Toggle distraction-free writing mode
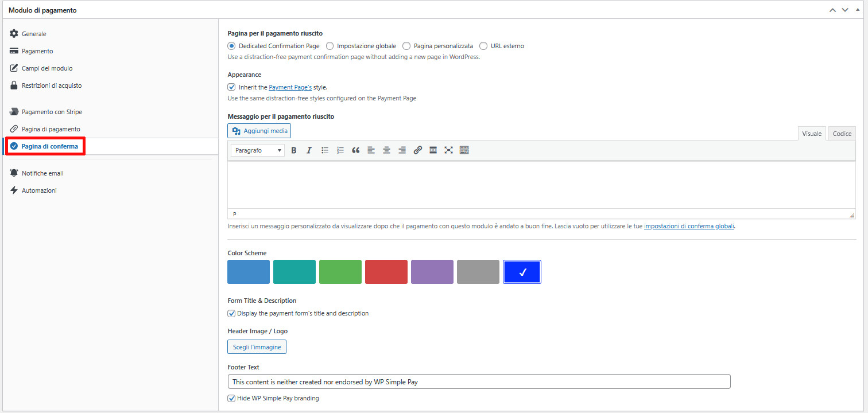The height and width of the screenshot is (413, 868). pos(448,150)
